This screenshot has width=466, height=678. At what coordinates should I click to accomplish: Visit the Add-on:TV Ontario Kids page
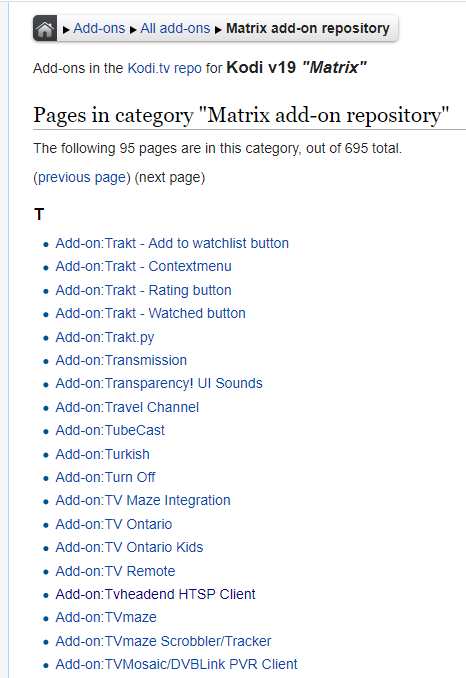pos(129,547)
